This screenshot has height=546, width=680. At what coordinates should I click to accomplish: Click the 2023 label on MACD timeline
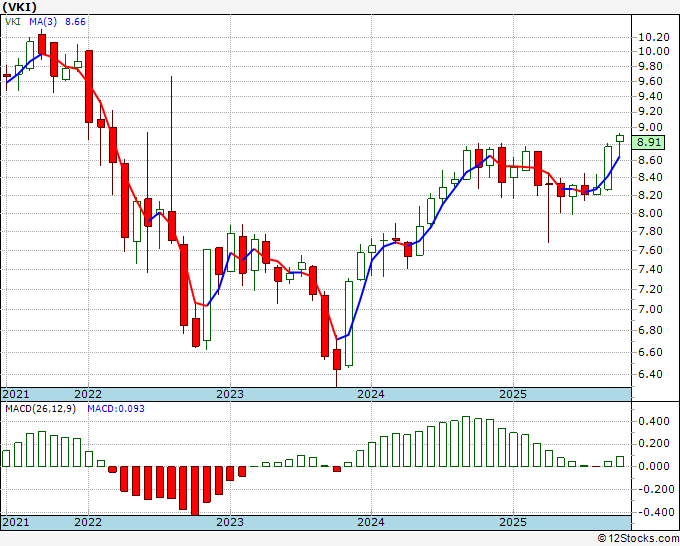coord(230,522)
